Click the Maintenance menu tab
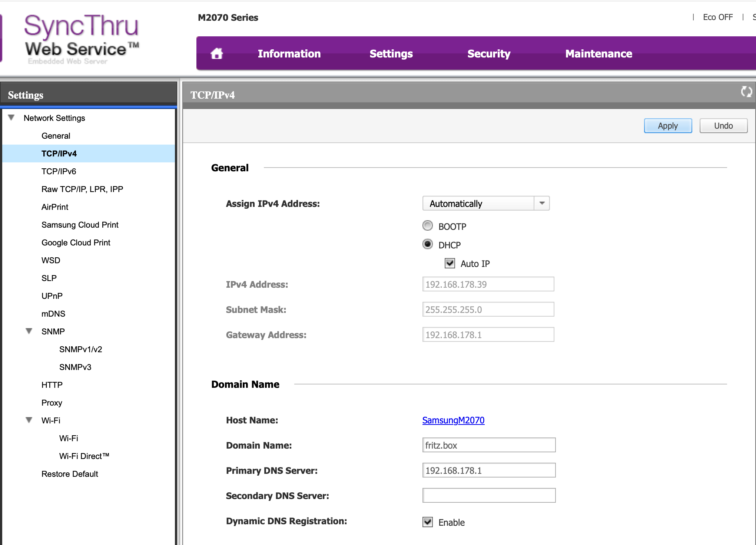The width and height of the screenshot is (756, 545). (x=597, y=53)
